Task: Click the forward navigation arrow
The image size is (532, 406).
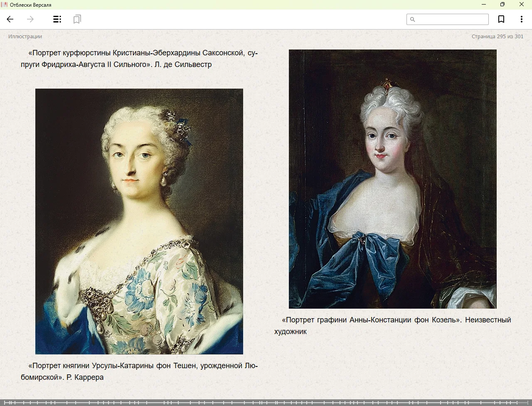Action: (30, 19)
